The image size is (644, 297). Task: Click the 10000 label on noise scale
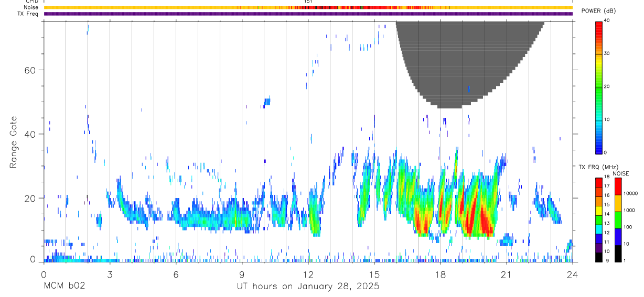coord(630,193)
